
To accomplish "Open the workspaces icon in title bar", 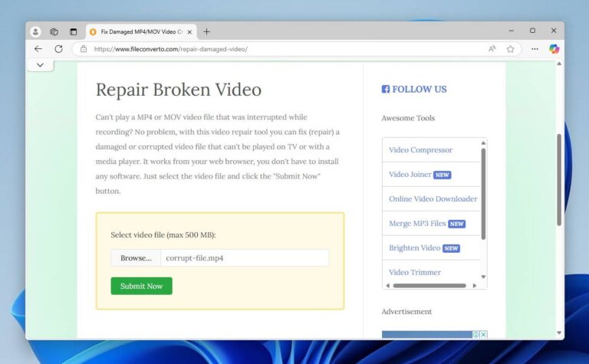I will pyautogui.click(x=54, y=32).
